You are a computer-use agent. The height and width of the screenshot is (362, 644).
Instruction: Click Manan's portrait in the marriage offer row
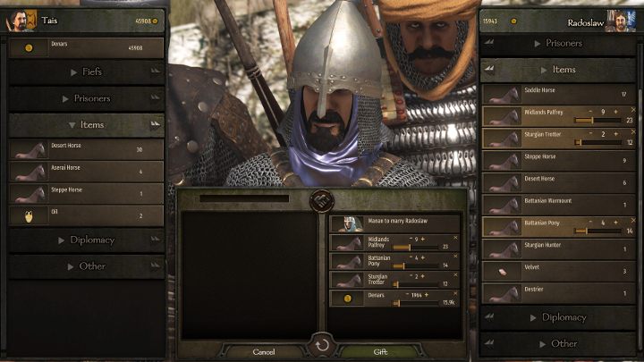click(x=347, y=224)
